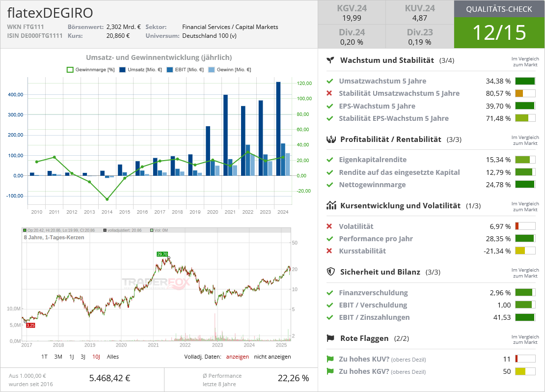
Task: Click the comparison bar for Zu hohes KUV?
Action: tap(525, 359)
